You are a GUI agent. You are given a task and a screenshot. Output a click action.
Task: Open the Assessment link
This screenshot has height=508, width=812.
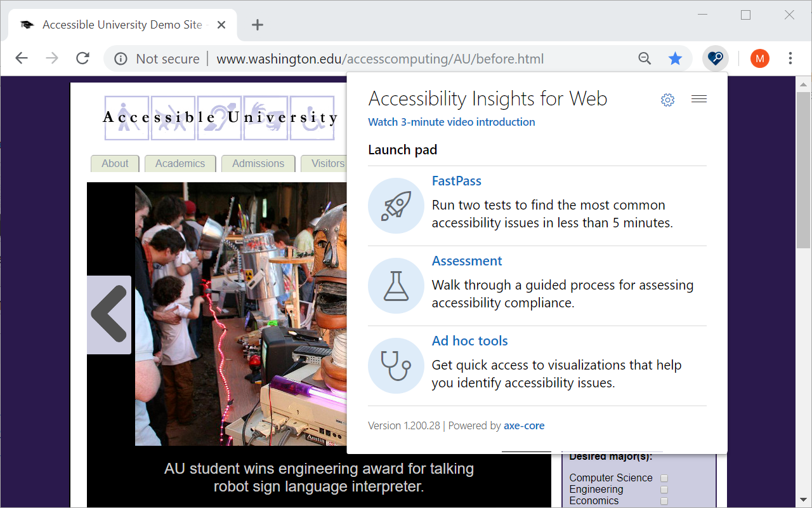(x=467, y=261)
